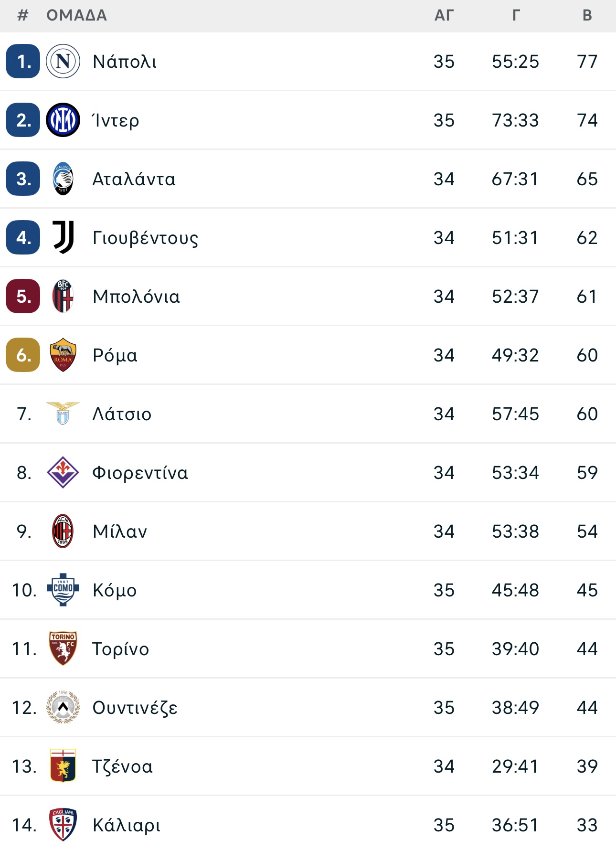
Task: Tap the blue position 1 badge
Action: (x=23, y=61)
